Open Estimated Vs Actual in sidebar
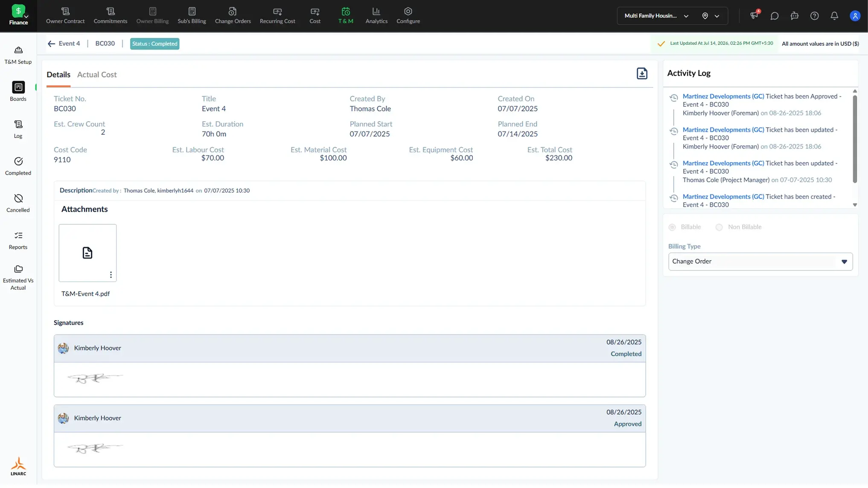This screenshot has width=868, height=488. tap(18, 277)
